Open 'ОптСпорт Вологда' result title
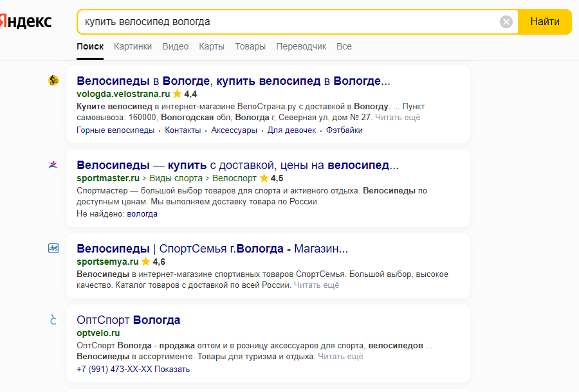The width and height of the screenshot is (579, 392). pos(129,320)
